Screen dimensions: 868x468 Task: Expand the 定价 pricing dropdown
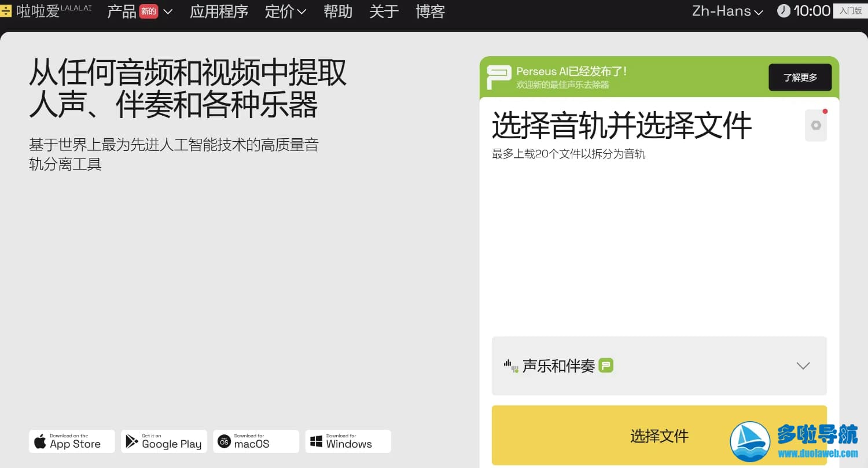(285, 11)
